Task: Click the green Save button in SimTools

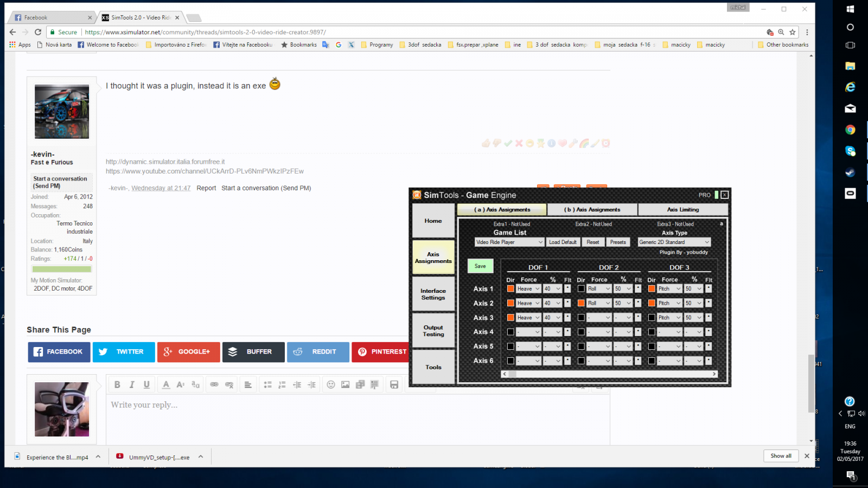Action: click(481, 266)
